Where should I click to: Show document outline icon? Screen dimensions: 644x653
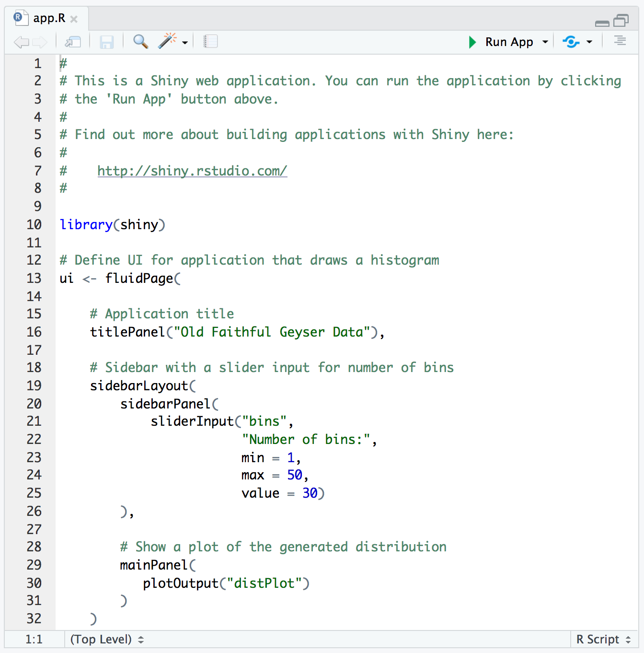click(620, 41)
